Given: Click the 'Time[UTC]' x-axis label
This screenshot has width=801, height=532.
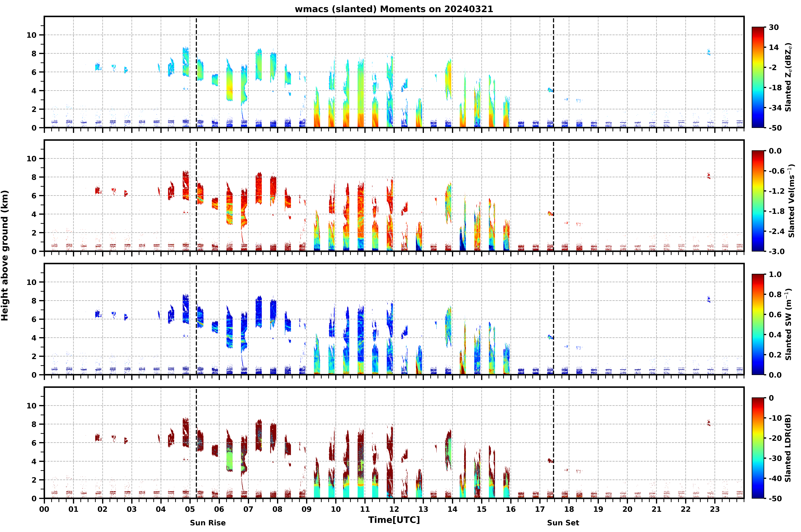Looking at the screenshot, I should click(394, 520).
